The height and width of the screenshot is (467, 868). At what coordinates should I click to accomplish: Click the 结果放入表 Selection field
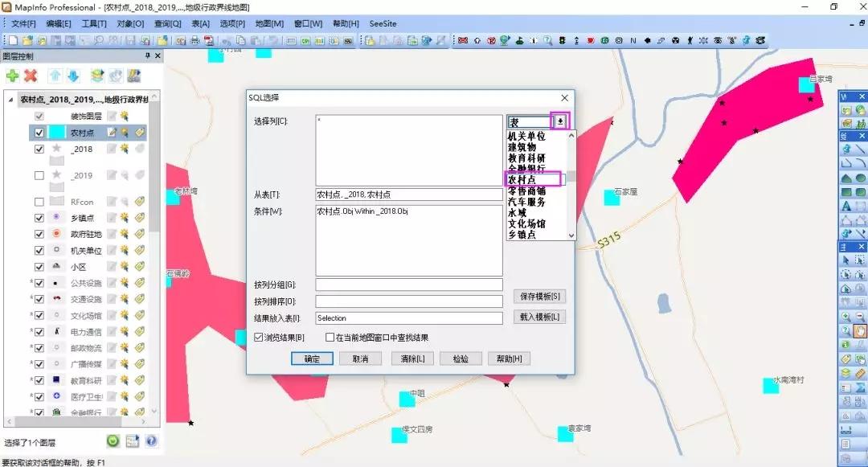coord(409,318)
